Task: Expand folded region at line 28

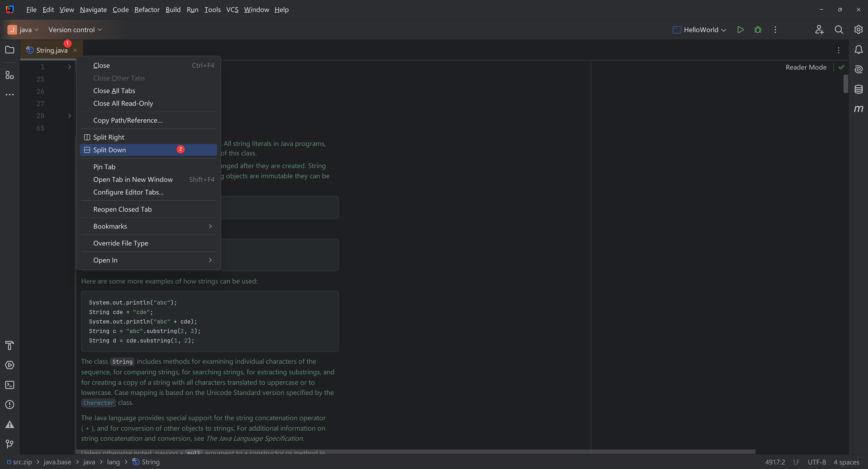Action: click(x=69, y=116)
